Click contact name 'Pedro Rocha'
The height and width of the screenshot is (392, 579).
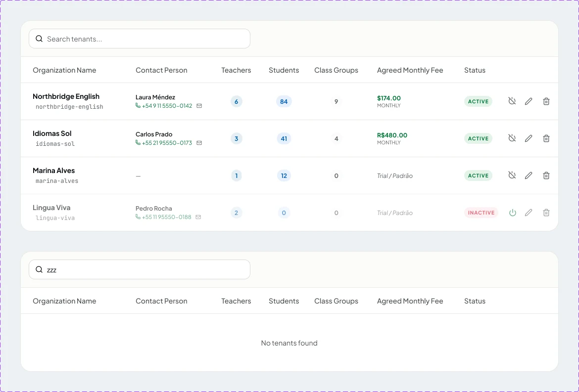[x=153, y=208]
